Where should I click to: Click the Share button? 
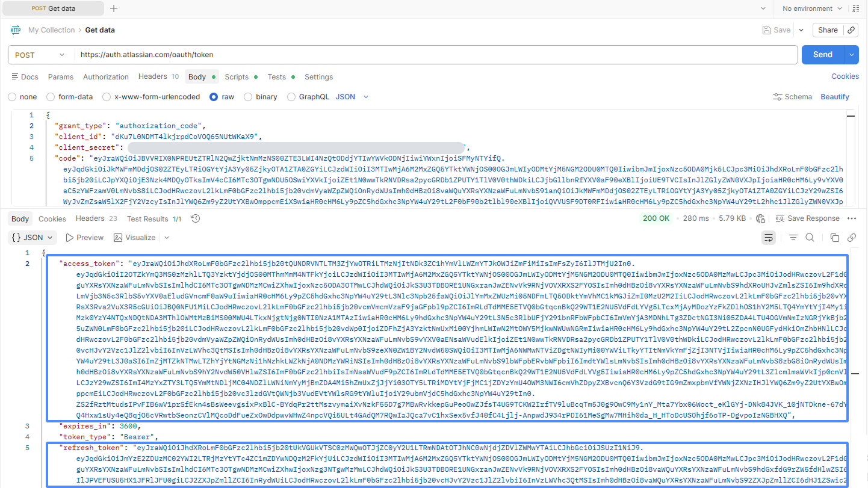(x=828, y=30)
